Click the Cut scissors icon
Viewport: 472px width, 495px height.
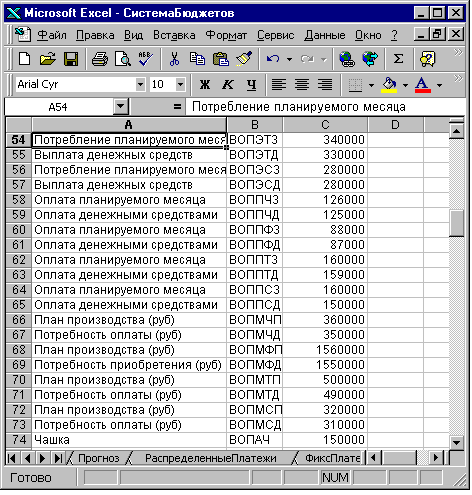174,59
